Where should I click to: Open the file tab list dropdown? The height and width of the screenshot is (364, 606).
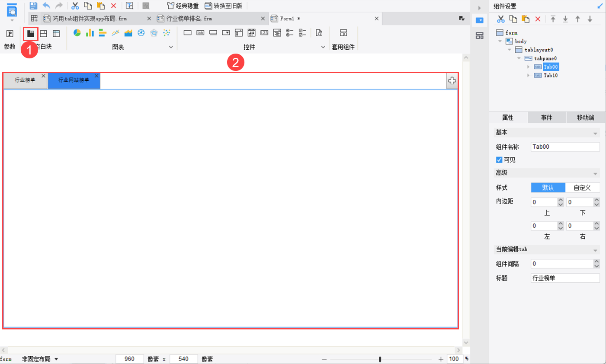coord(462,19)
